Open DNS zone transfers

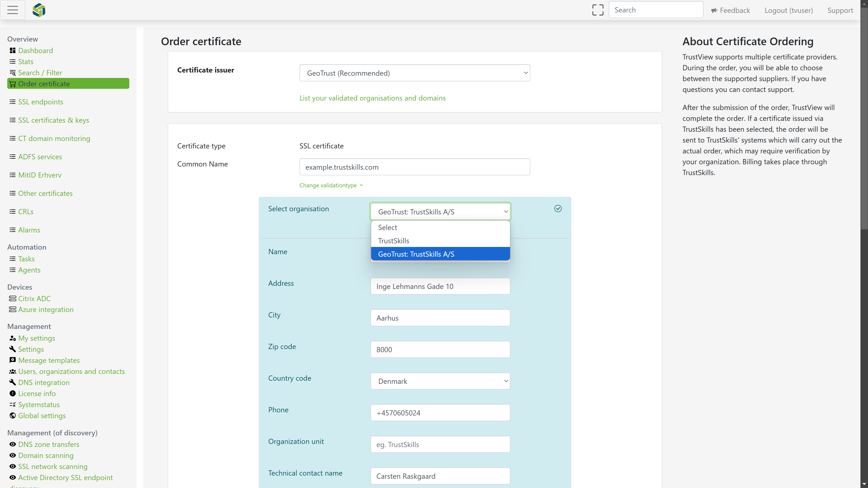pos(49,444)
